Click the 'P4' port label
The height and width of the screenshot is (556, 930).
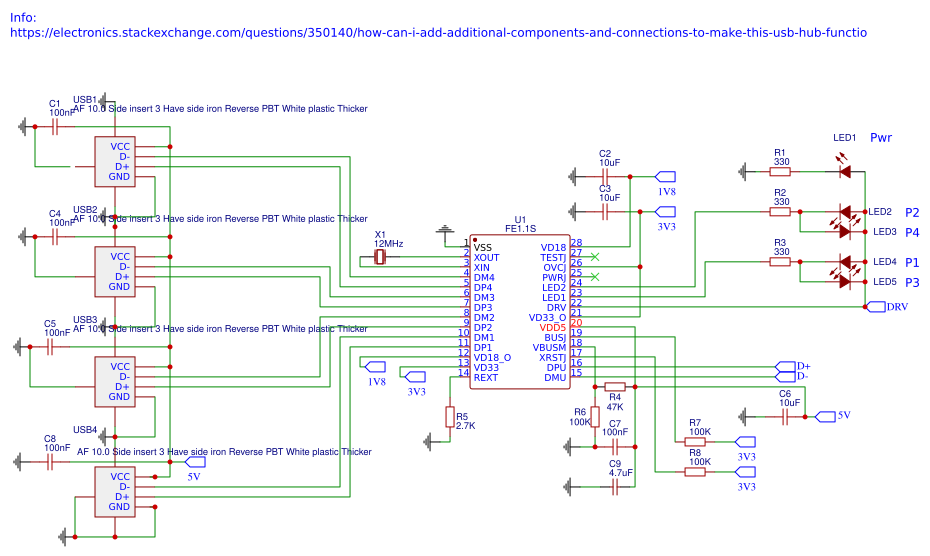pos(912,233)
